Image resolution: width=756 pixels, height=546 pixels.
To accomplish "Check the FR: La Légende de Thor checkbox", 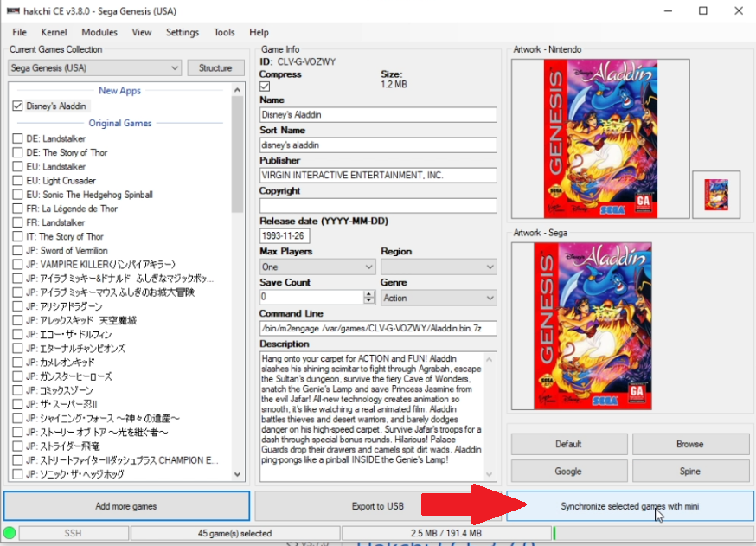I will pyautogui.click(x=18, y=209).
